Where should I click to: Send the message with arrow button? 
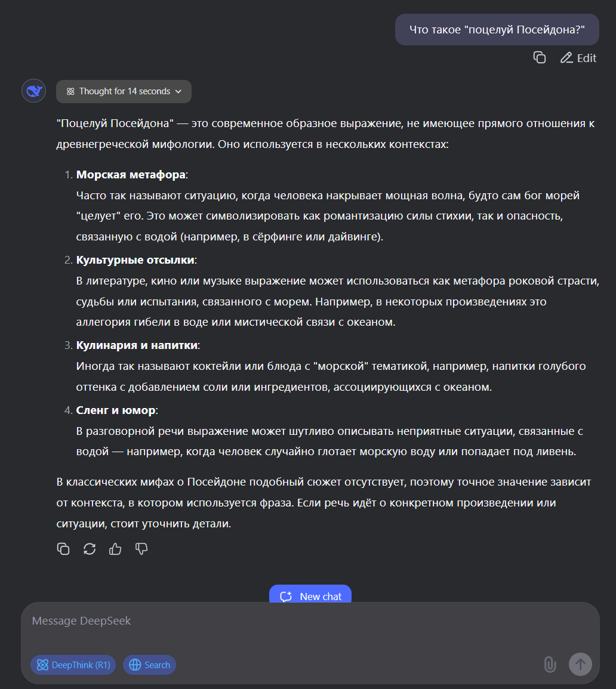tap(580, 665)
